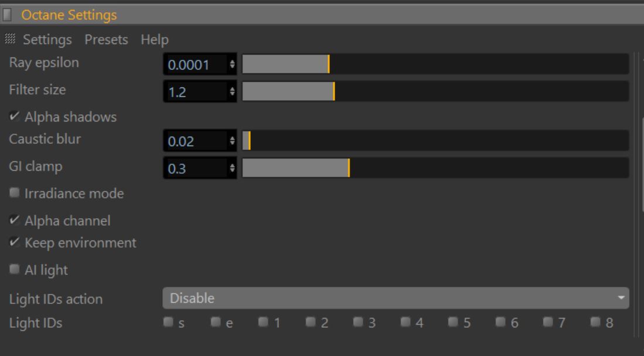Toggle the Alpha shadows checkbox
The image size is (644, 356).
14,117
